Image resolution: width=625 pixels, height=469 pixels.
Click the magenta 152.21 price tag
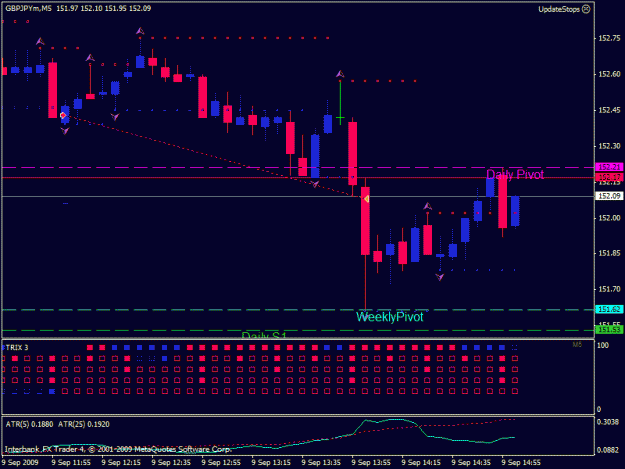point(609,167)
